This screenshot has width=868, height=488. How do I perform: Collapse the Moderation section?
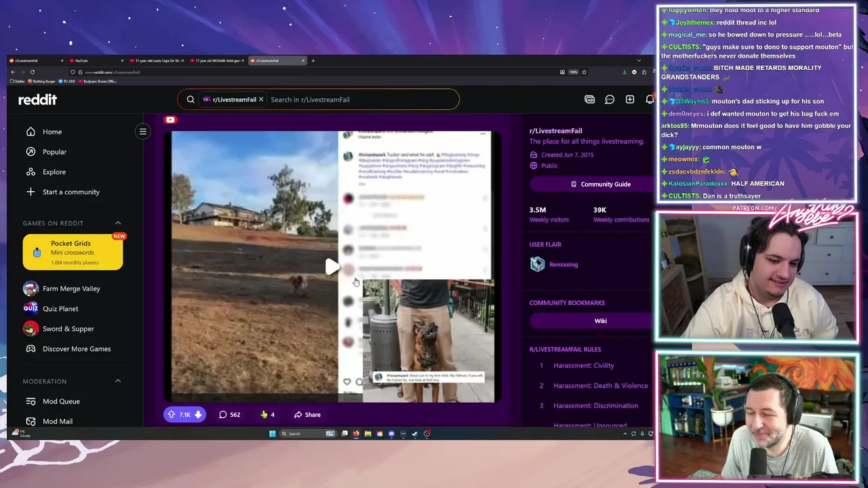(x=118, y=381)
